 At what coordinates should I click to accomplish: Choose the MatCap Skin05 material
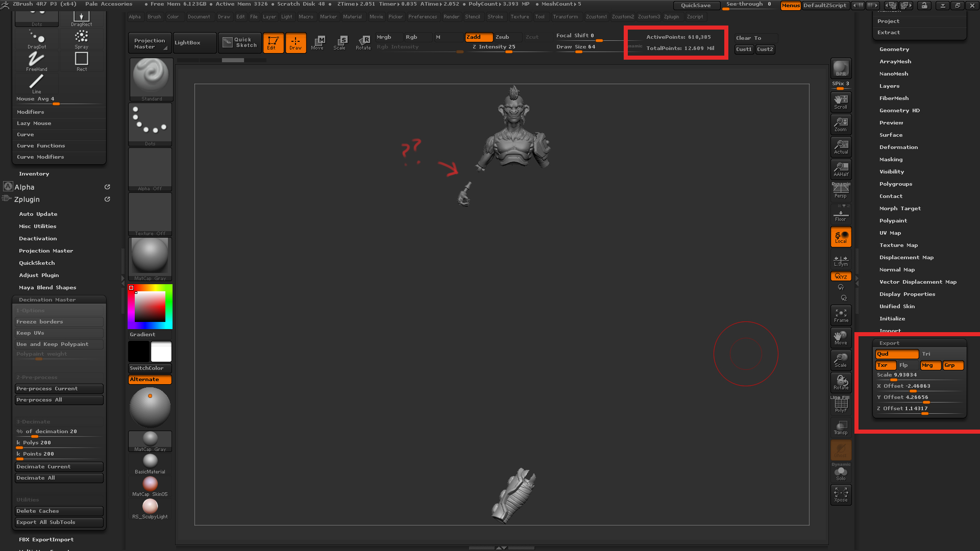pos(150,486)
